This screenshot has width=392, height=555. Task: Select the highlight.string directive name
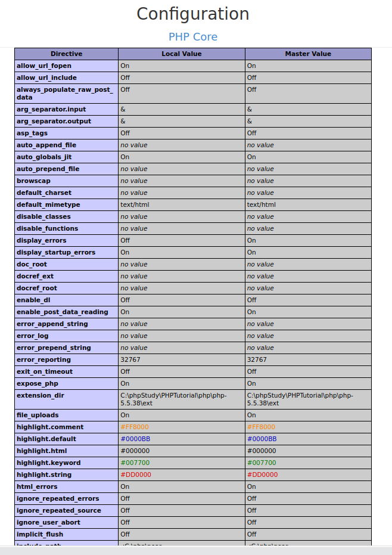(44, 475)
